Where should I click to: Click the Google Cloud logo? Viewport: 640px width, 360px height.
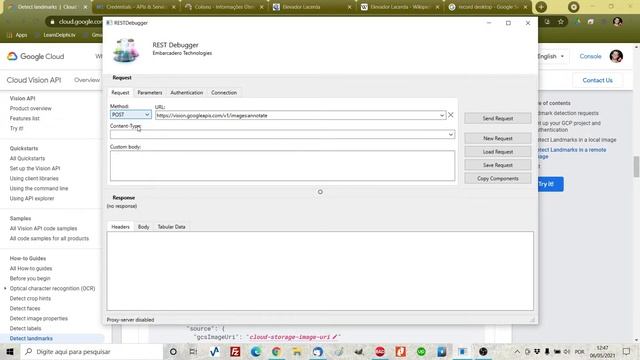pos(36,56)
